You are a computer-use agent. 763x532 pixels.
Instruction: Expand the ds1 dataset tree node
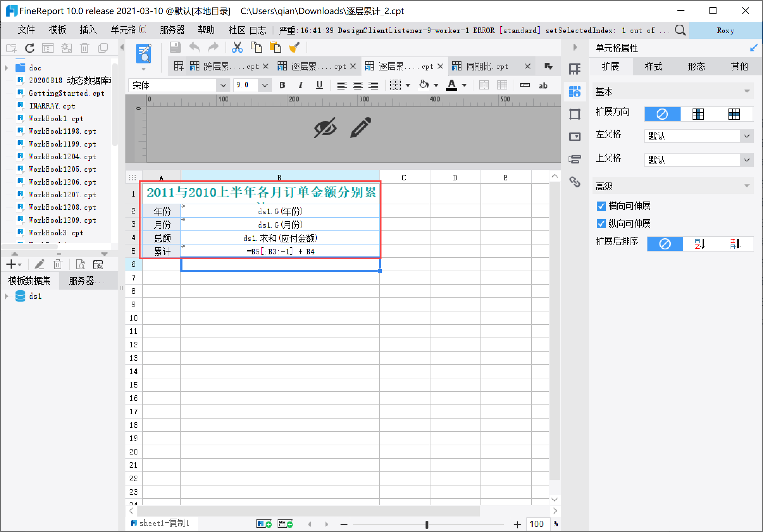tap(6, 296)
